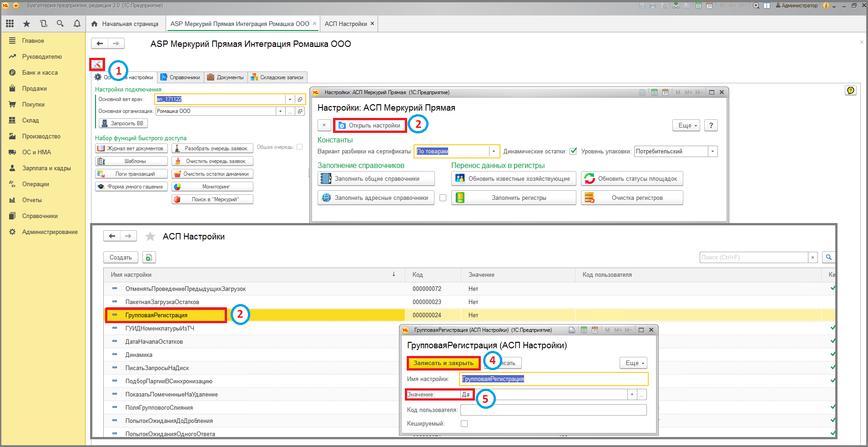Screen dimensions: 868x447
Task: Expand Уровень упаковки dropdown
Action: point(712,152)
